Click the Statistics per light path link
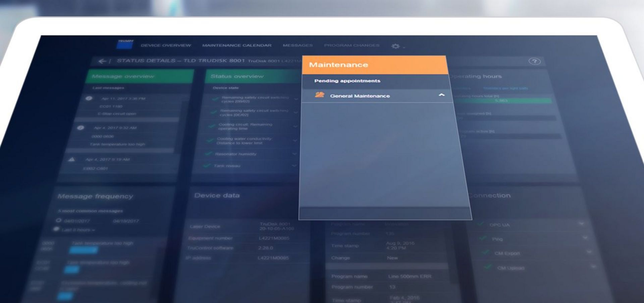 pyautogui.click(x=505, y=88)
